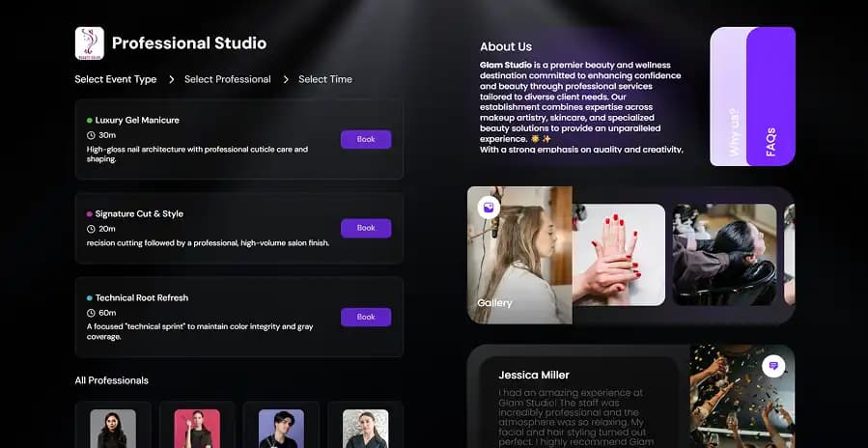Open the Gallery cover photo of hair styling

pyautogui.click(x=519, y=255)
